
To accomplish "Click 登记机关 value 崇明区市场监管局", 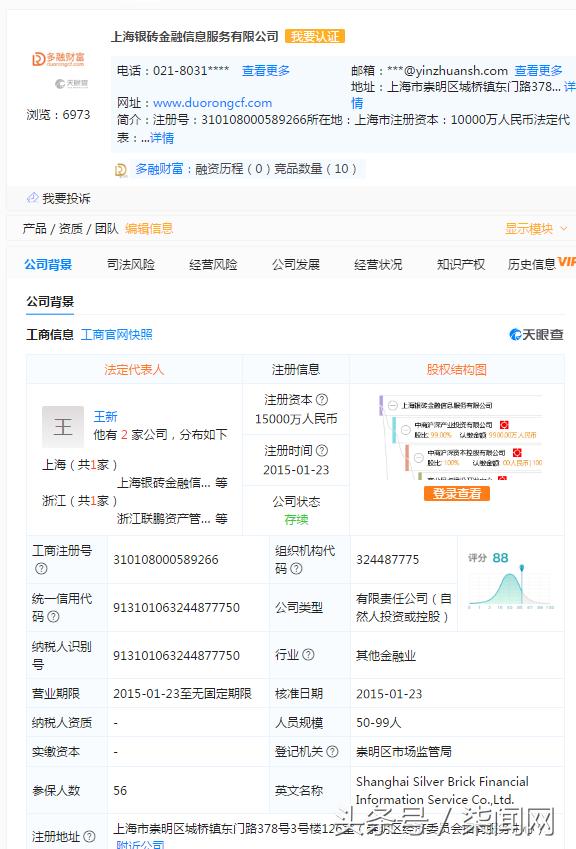I will 404,752.
